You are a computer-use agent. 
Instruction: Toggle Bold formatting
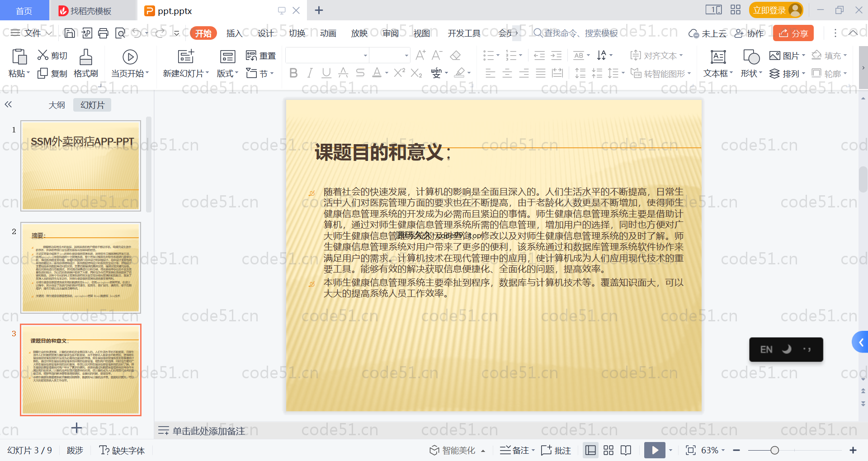tap(293, 73)
